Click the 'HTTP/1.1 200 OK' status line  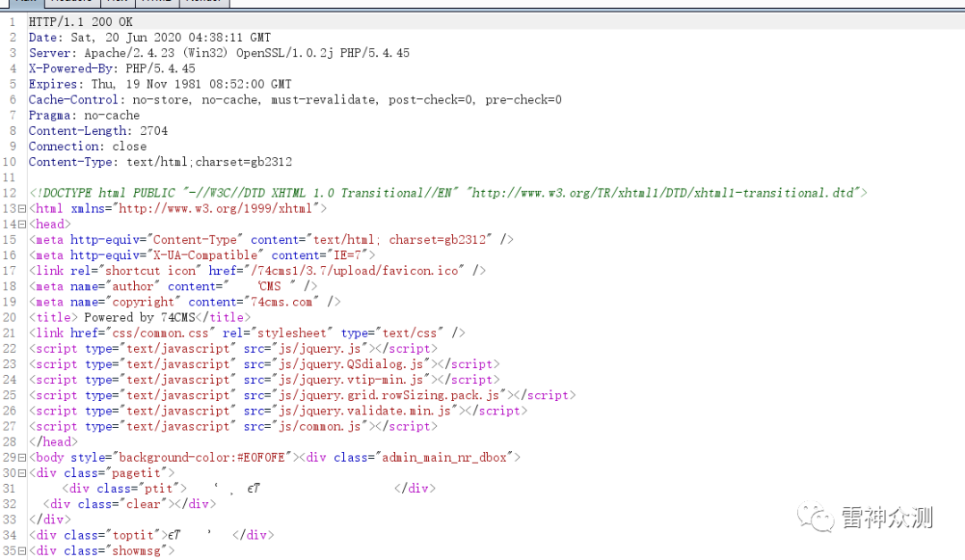click(80, 21)
